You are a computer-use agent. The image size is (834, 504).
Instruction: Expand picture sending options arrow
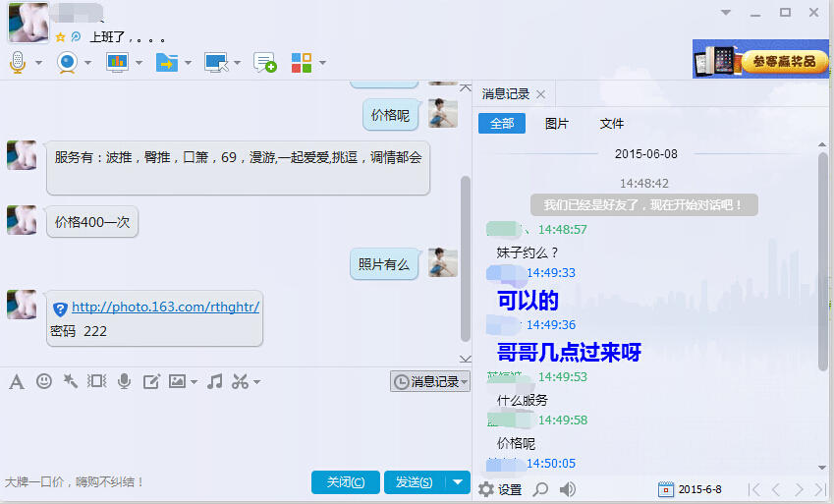click(x=194, y=382)
